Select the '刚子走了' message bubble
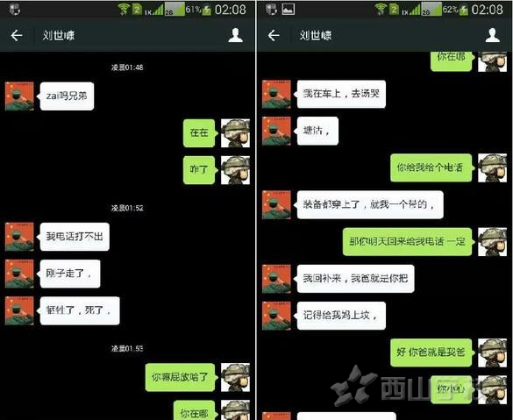The height and width of the screenshot is (420, 513). pos(70,274)
